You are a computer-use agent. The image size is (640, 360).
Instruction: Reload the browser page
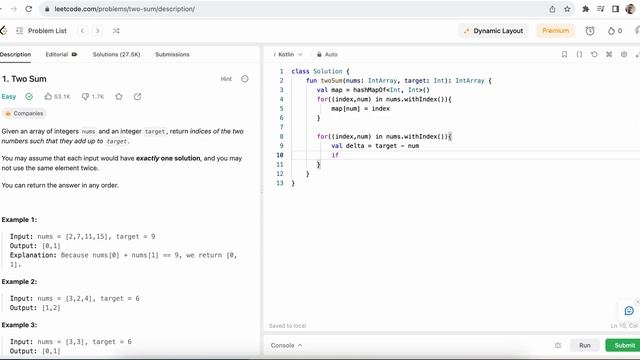(29, 9)
